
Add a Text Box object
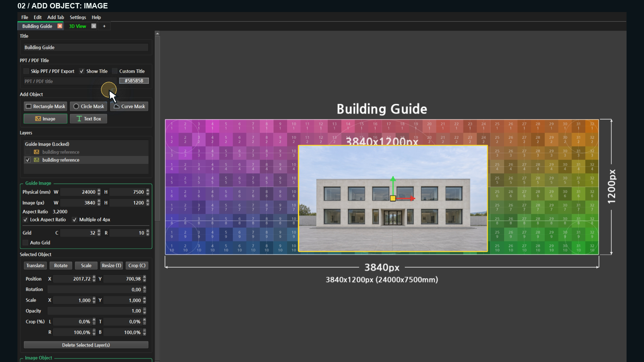[89, 119]
